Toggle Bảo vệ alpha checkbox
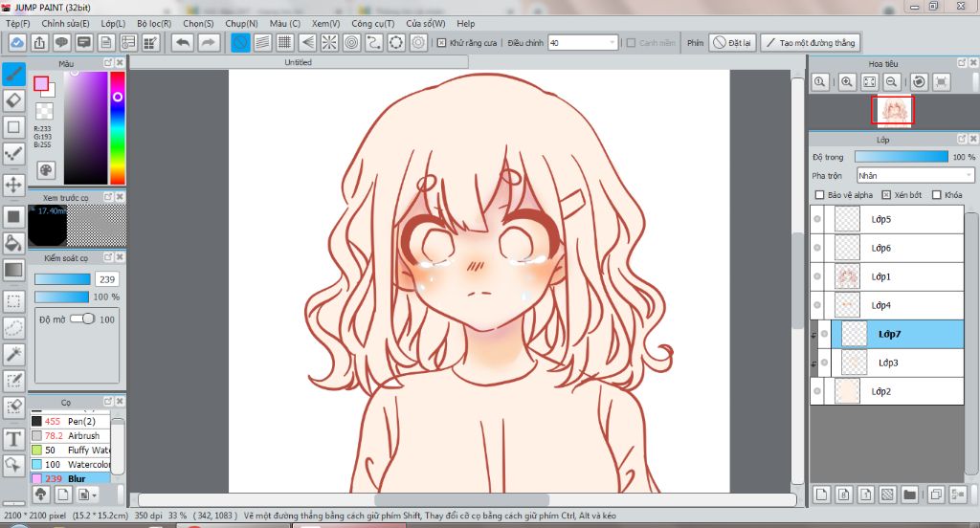Image resolution: width=980 pixels, height=528 pixels. click(819, 195)
